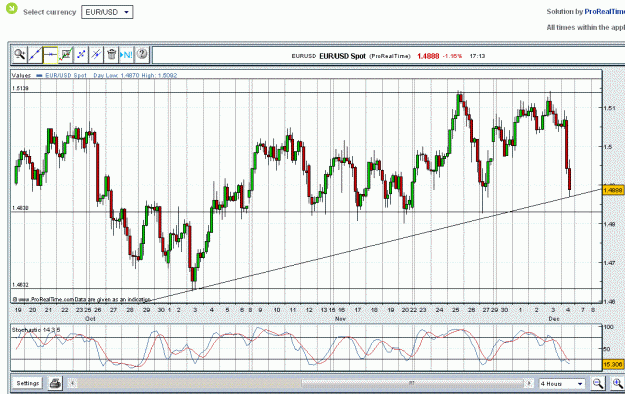Click the 1.4632 support level label

tap(20, 285)
